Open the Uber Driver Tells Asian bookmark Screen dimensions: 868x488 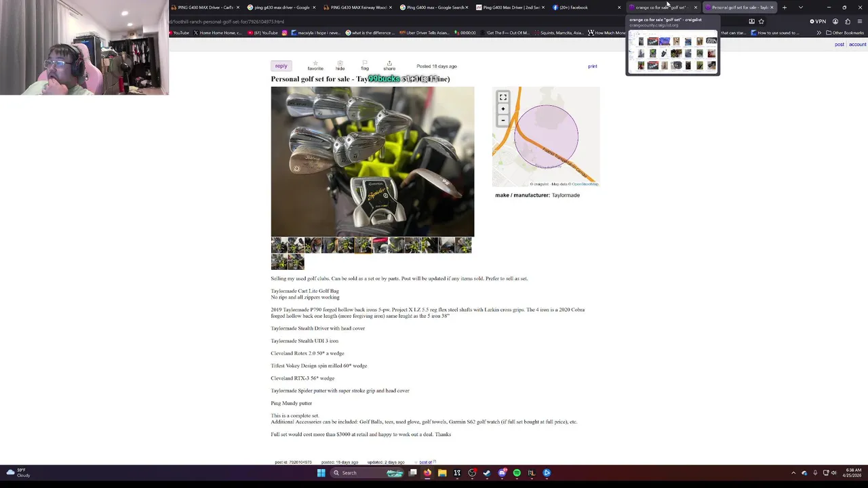424,33
